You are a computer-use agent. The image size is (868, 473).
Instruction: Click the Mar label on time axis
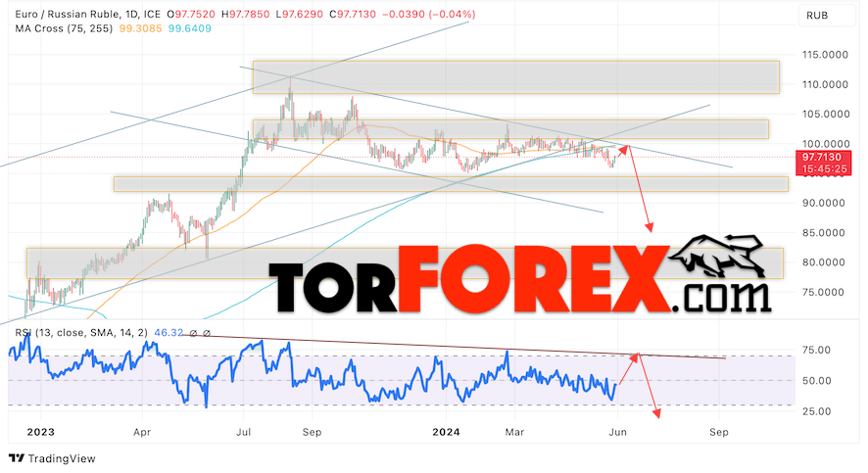(x=514, y=432)
